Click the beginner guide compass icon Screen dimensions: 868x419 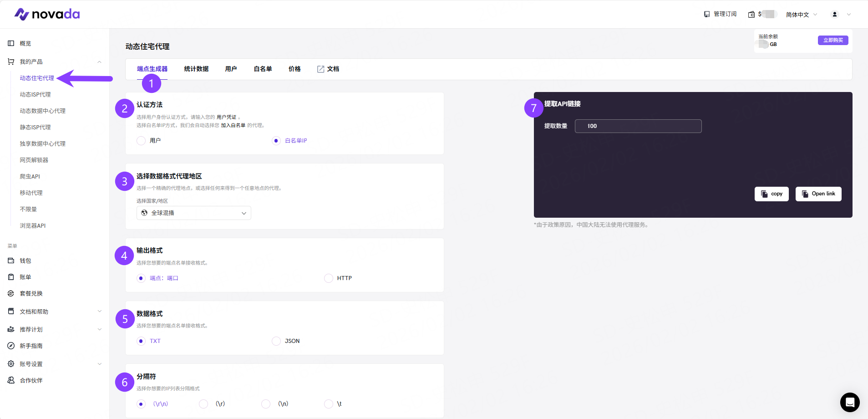point(11,346)
